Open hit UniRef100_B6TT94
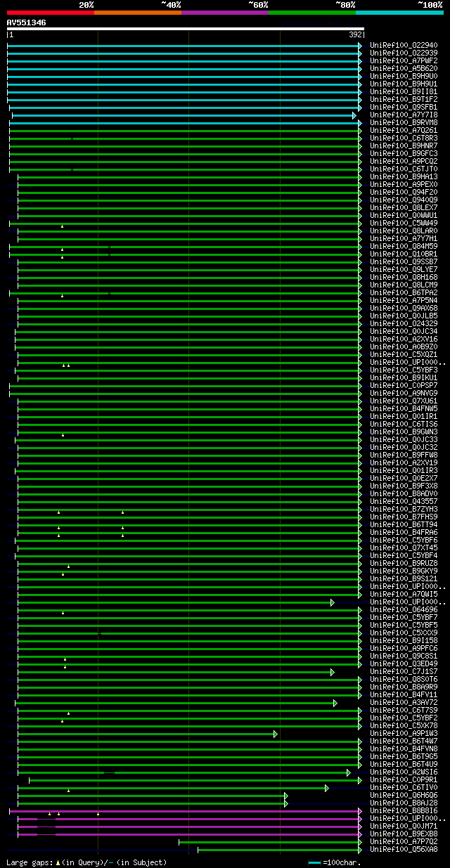Screen dimensions: 450x868 click(404, 525)
